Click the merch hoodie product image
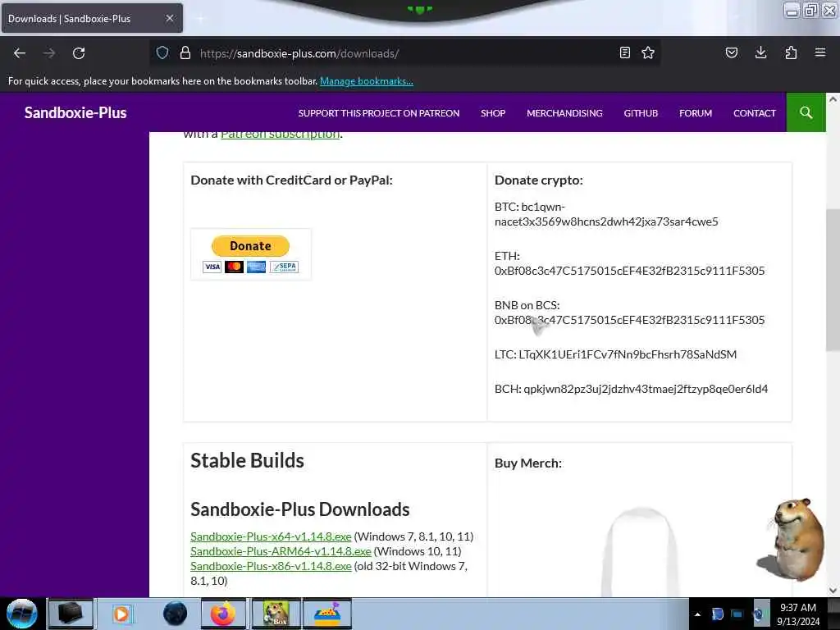Image resolution: width=840 pixels, height=630 pixels. tap(640, 552)
